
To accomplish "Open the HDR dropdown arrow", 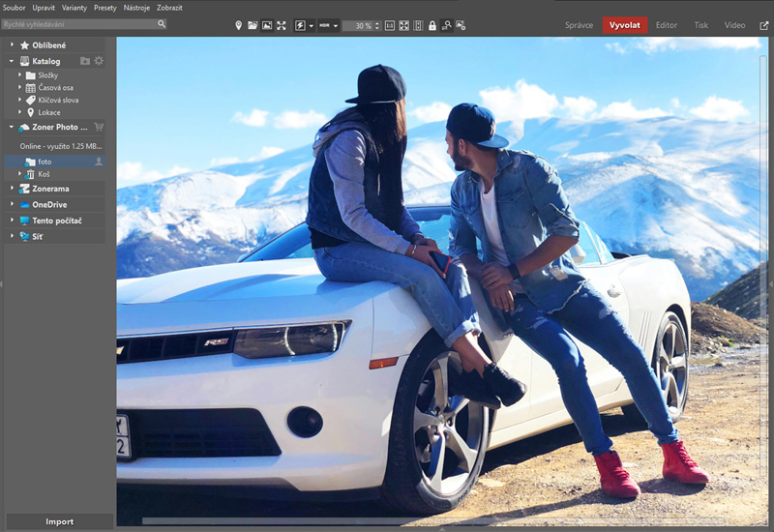I will point(335,26).
